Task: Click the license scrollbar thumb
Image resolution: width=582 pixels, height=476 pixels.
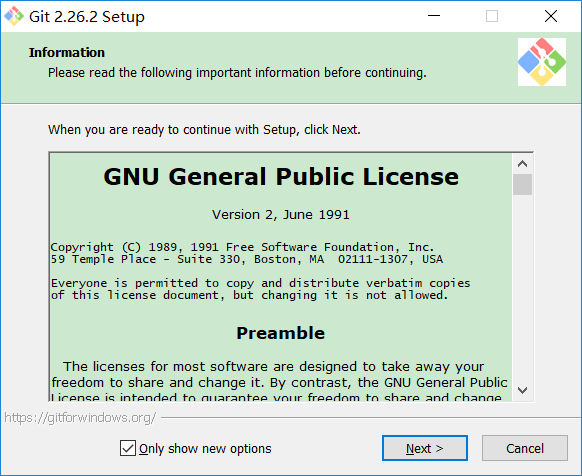Action: point(522,184)
